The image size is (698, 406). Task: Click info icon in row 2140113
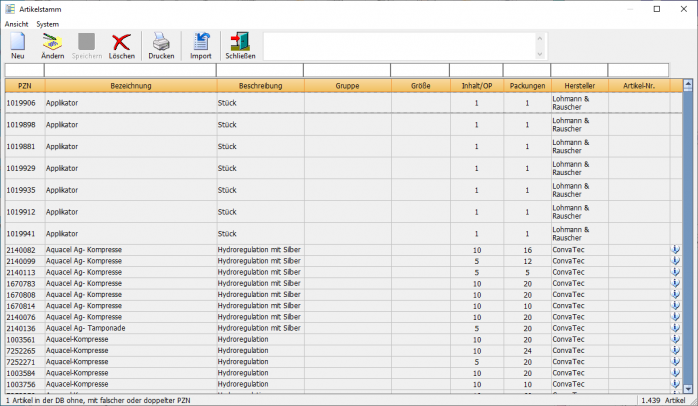coord(675,272)
